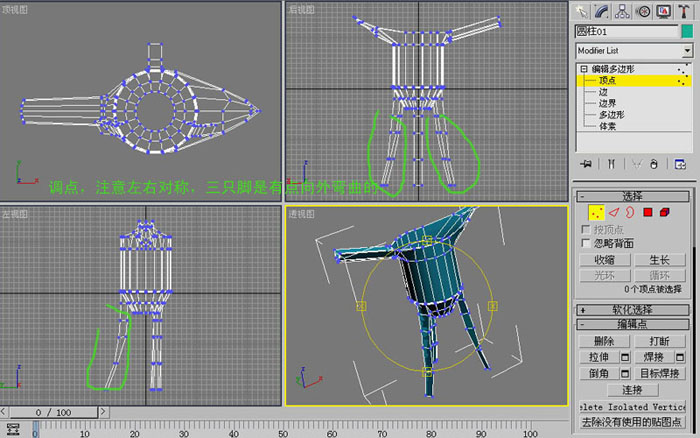Select the Edge sub-object triangle icon

614,213
